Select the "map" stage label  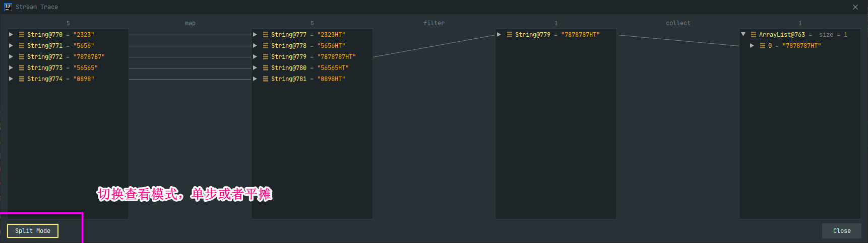click(x=190, y=23)
